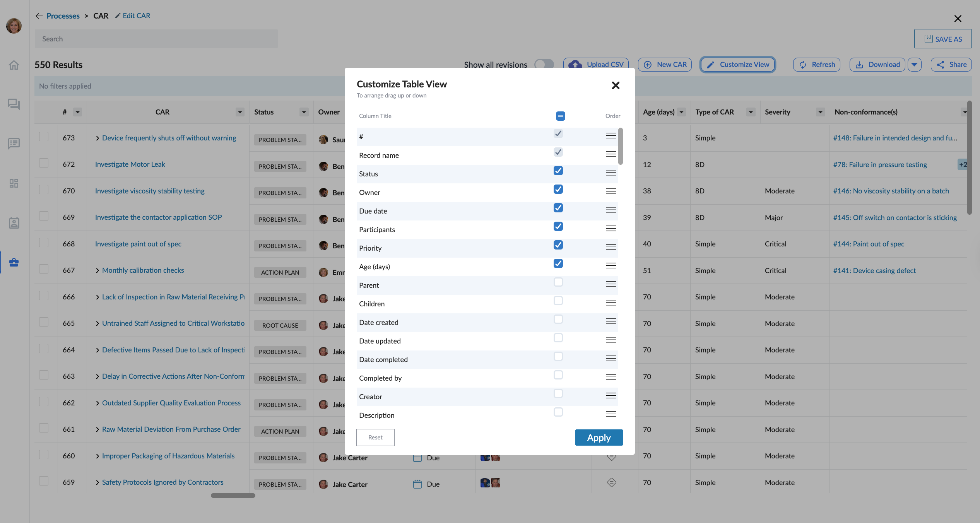This screenshot has width=980, height=523.
Task: Open the Download options dropdown arrow
Action: [914, 65]
